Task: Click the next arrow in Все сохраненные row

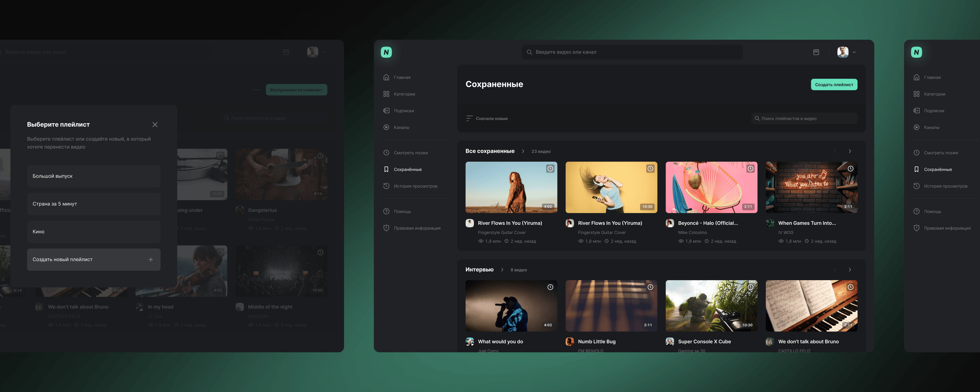Action: click(849, 151)
